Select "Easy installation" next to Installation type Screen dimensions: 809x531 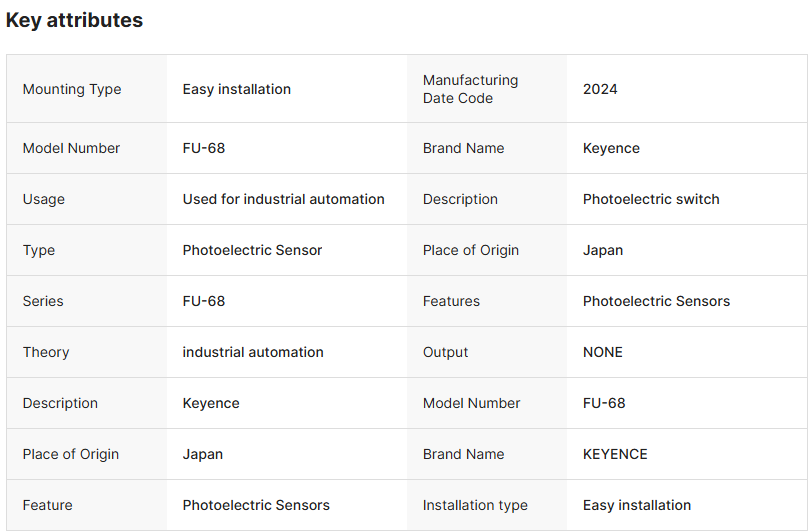point(637,505)
